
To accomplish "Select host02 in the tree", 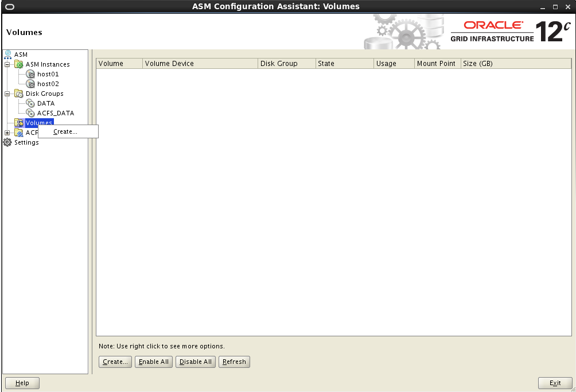I will click(x=48, y=84).
